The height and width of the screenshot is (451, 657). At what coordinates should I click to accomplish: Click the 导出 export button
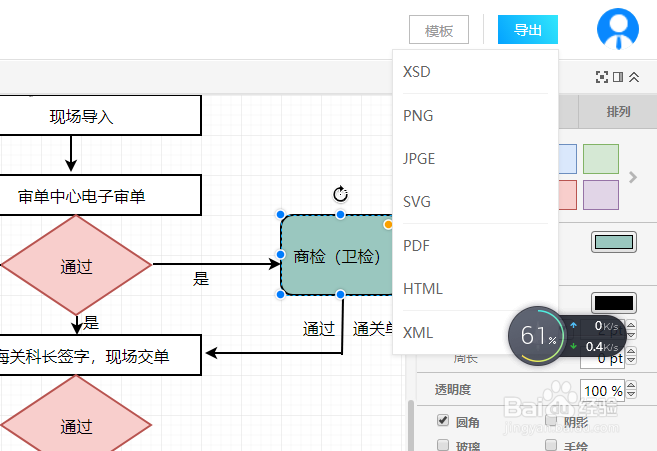tap(528, 30)
